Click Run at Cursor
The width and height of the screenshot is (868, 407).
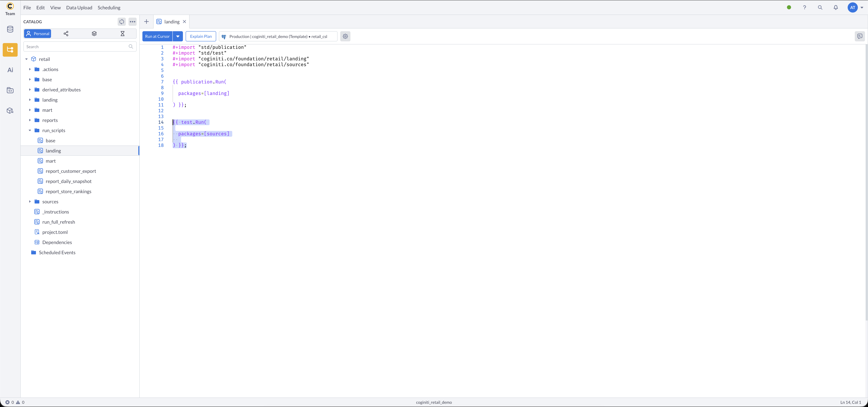(x=157, y=36)
